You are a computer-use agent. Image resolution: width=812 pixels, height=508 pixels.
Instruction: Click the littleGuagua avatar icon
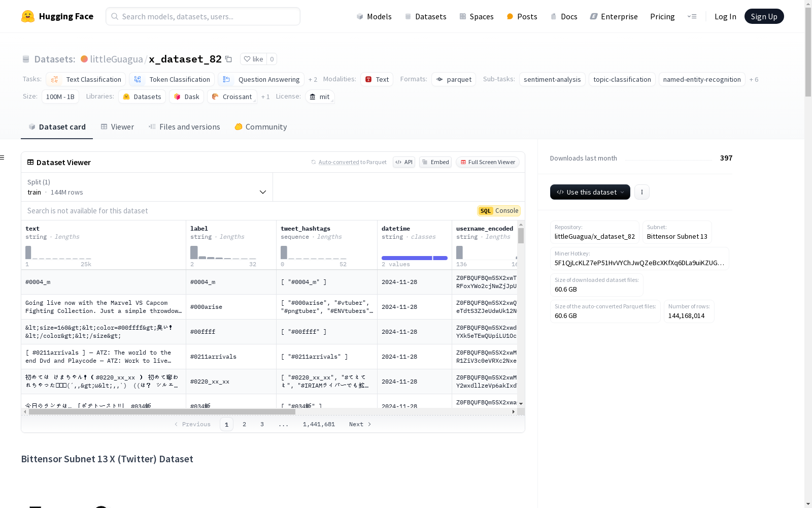(84, 59)
